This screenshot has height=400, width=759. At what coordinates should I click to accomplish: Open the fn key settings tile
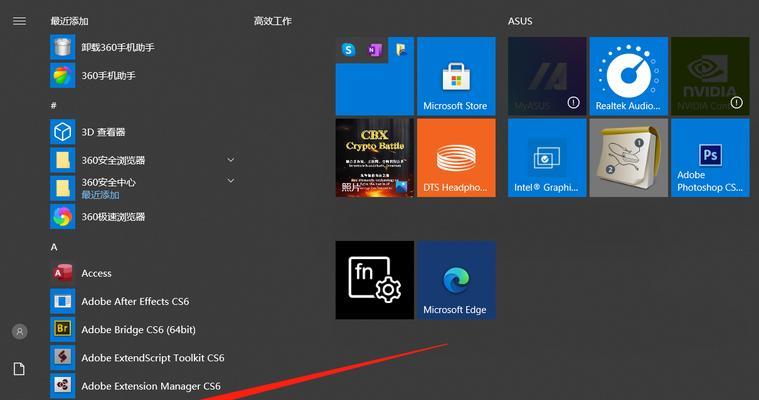coord(375,280)
